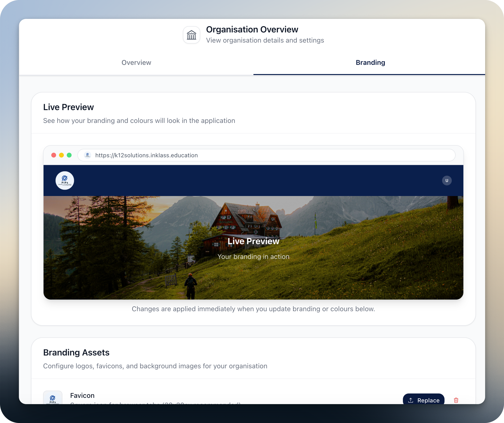
Task: Click the "Favicon" label in Branding Assets
Action: pos(82,395)
